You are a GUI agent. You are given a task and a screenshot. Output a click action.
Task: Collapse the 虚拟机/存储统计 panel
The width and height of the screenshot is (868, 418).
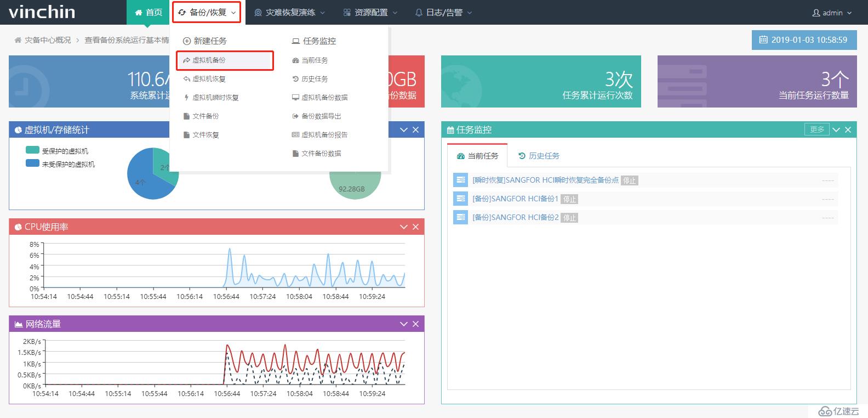pyautogui.click(x=404, y=130)
